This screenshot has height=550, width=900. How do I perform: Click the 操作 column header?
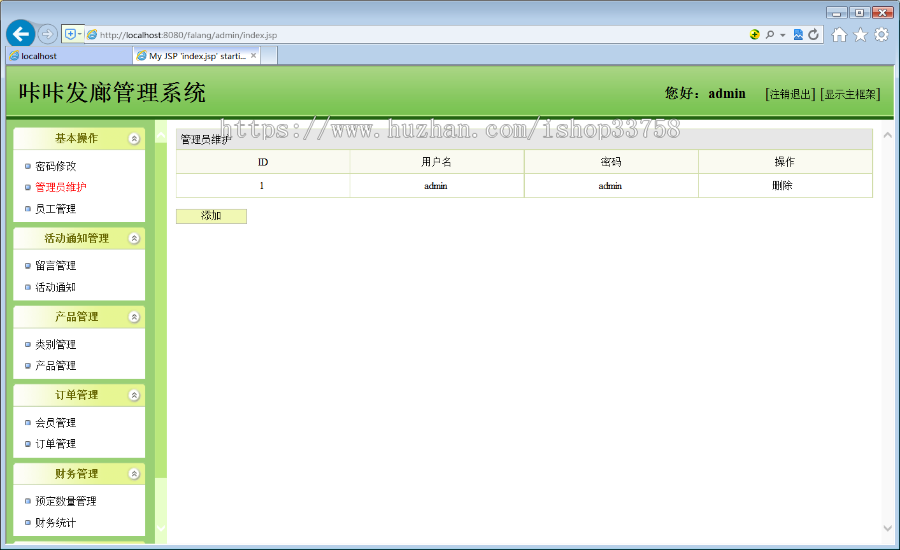785,162
